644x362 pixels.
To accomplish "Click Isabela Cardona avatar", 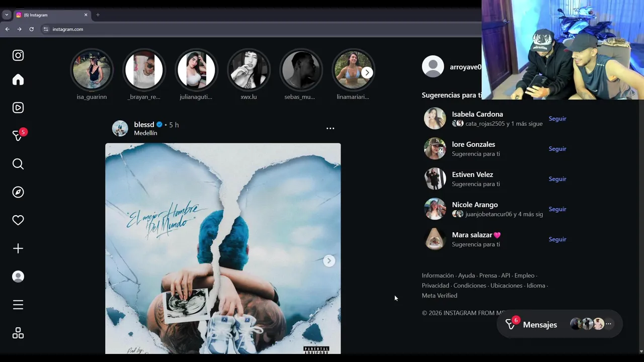I will click(x=435, y=119).
